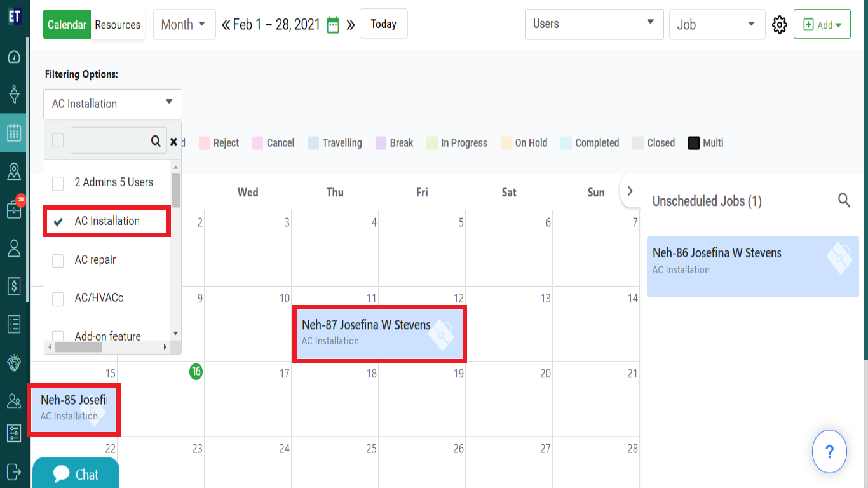This screenshot has width=868, height=488.
Task: Open the Job type dropdown
Action: [717, 25]
